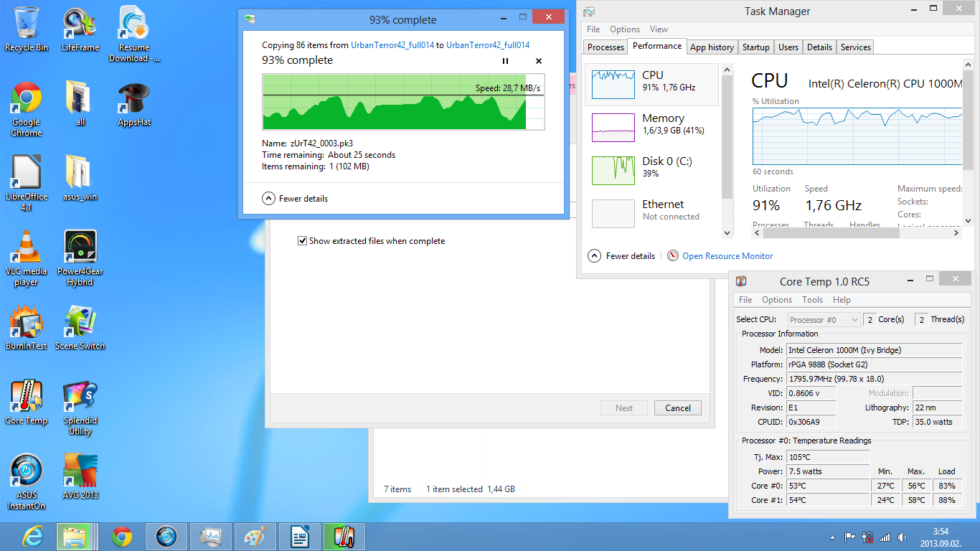980x551 pixels.
Task: Open Chrome from the taskbar
Action: (x=122, y=537)
